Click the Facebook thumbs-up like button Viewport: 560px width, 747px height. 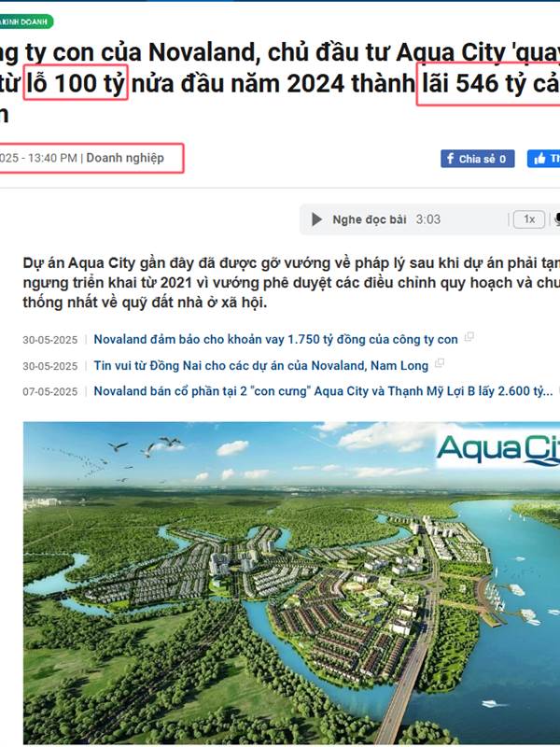click(x=543, y=159)
